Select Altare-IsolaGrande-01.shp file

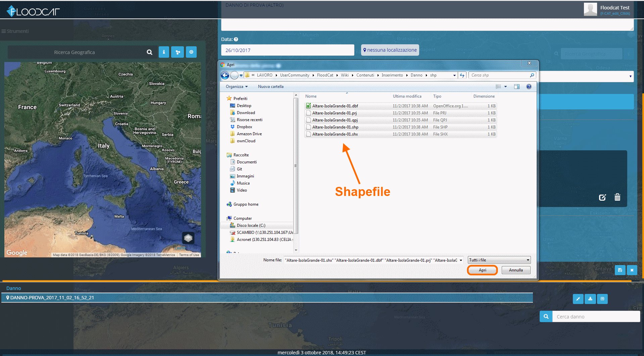(400, 127)
